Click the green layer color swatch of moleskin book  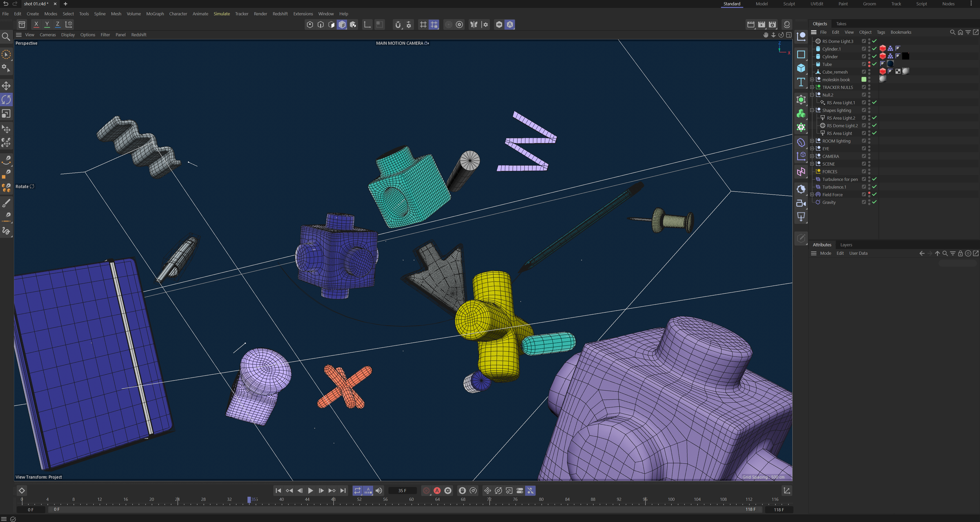point(864,79)
